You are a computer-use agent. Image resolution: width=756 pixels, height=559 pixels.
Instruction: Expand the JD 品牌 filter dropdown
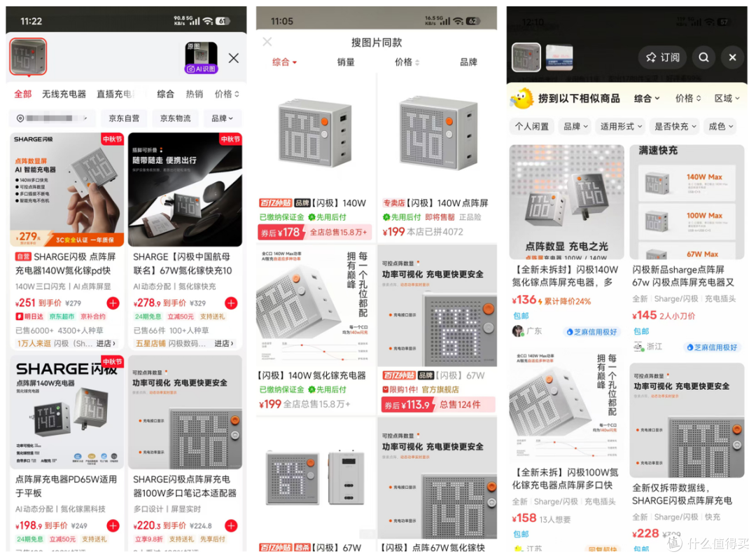[223, 118]
